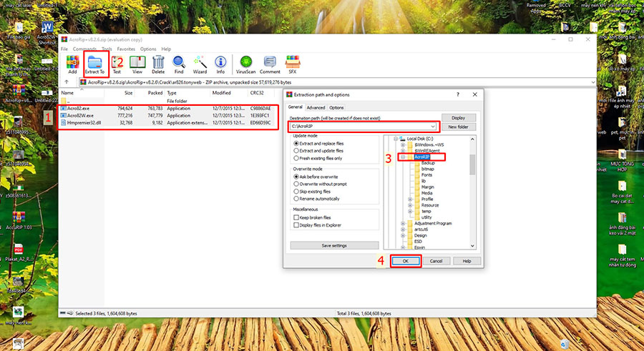Run the VirusScan toolbar icon
The width and height of the screenshot is (644, 351).
(x=245, y=64)
